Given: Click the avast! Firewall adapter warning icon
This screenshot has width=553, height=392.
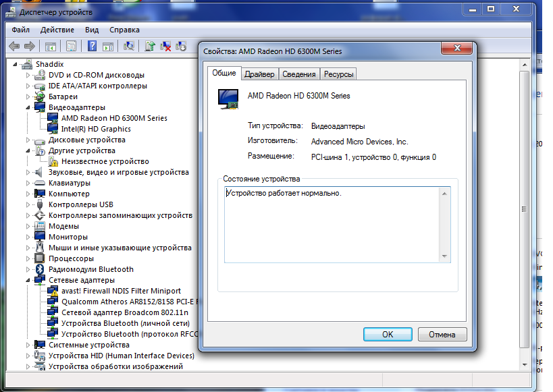Looking at the screenshot, I should click(x=53, y=291).
